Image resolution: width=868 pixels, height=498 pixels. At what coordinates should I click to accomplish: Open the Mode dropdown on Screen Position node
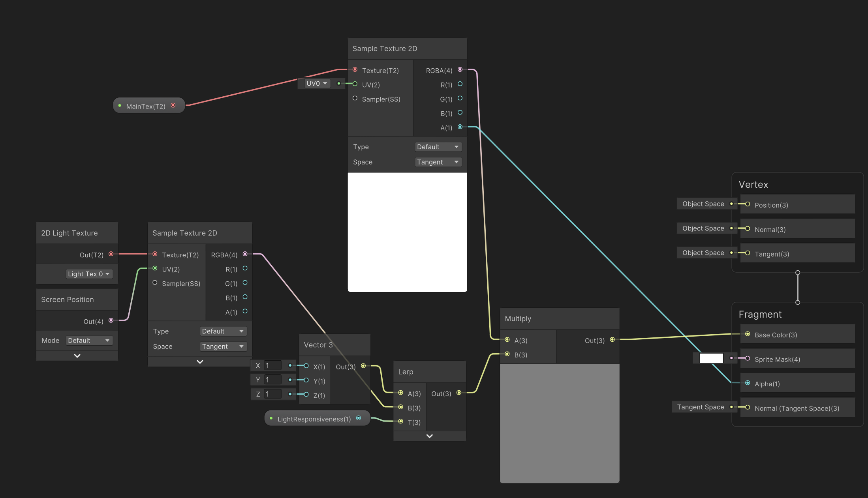click(x=89, y=340)
